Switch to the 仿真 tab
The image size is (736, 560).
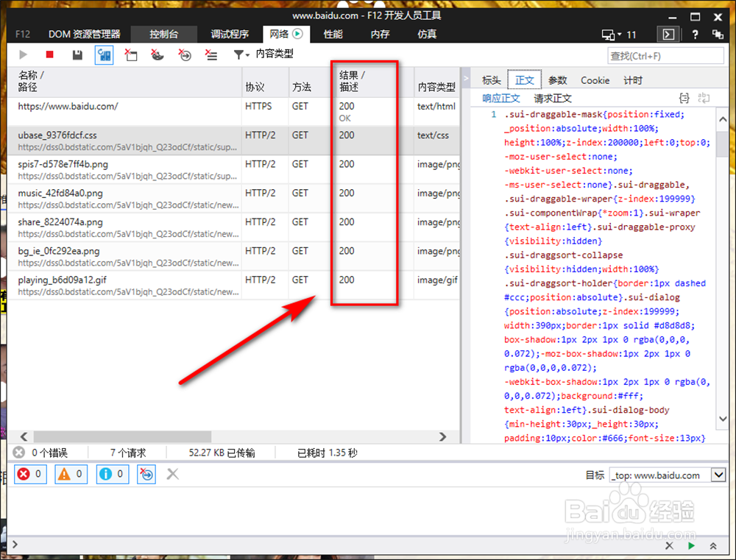point(427,35)
